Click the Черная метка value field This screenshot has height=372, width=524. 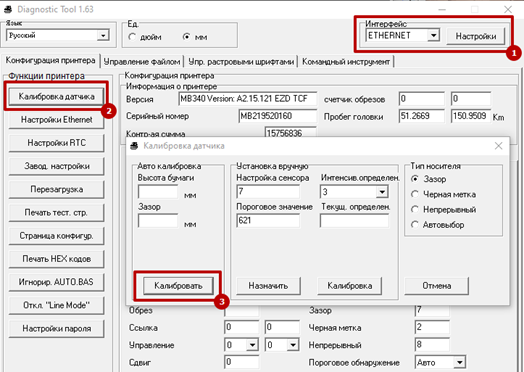[432, 327]
